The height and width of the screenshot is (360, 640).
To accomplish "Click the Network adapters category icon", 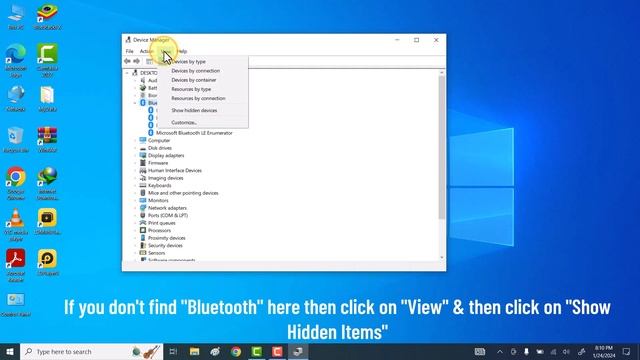I will coord(142,208).
